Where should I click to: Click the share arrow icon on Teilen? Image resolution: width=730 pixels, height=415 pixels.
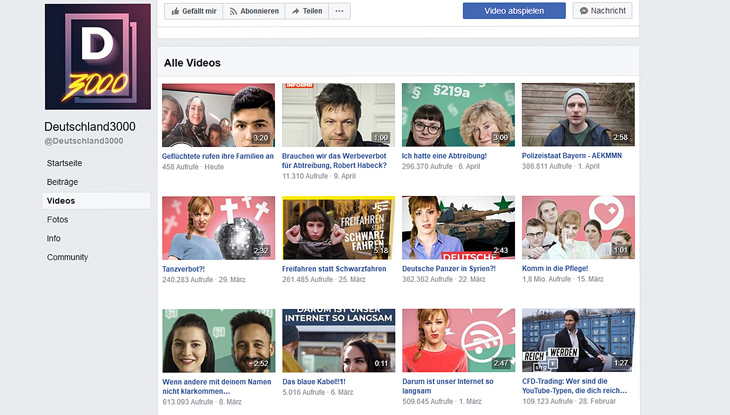tap(295, 11)
